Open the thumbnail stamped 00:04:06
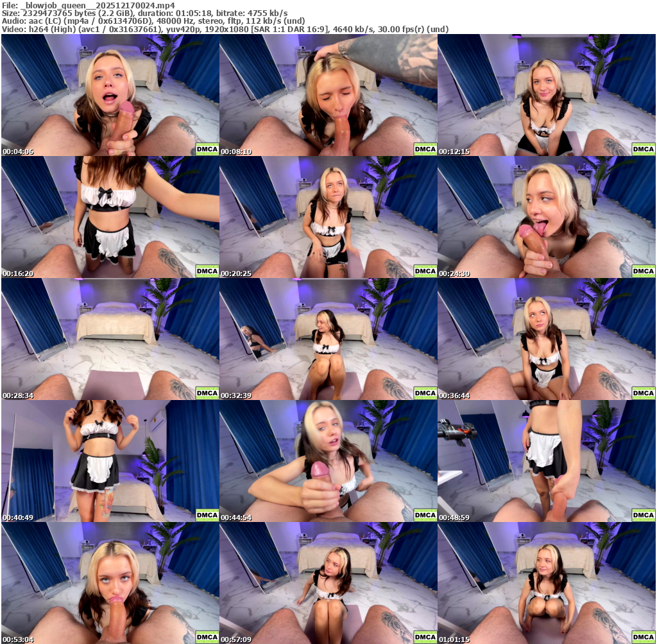 click(x=110, y=95)
